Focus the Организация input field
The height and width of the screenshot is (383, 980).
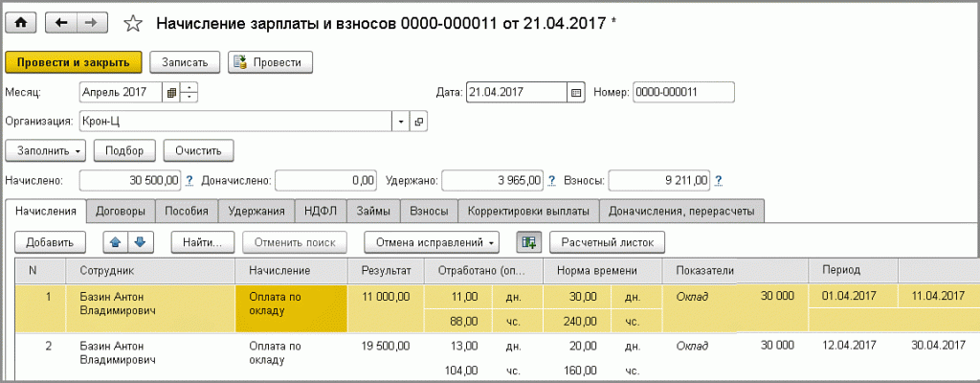click(235, 122)
